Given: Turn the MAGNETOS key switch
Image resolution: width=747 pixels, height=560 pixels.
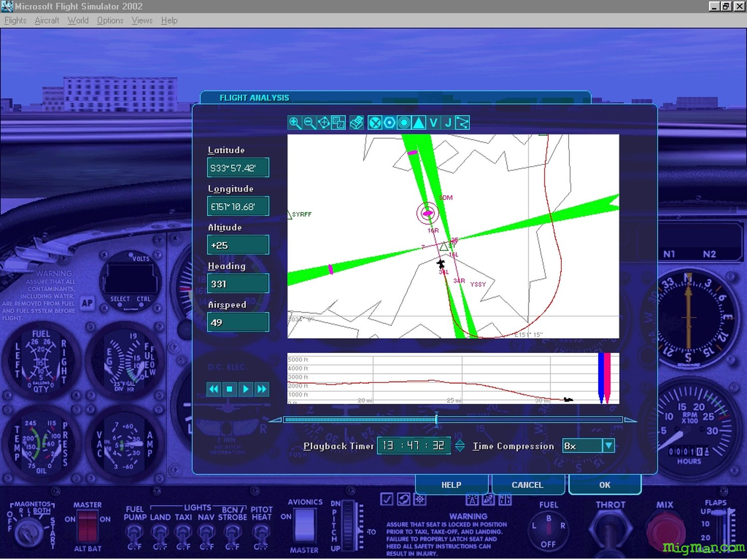Looking at the screenshot, I should coord(28,533).
